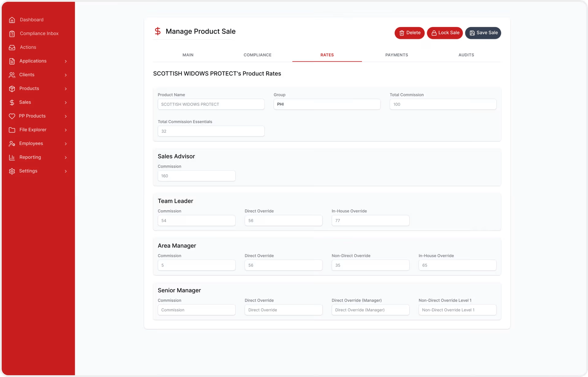Screen dimensions: 588x377
Task: Click the Applications document icon
Action: [x=12, y=61]
